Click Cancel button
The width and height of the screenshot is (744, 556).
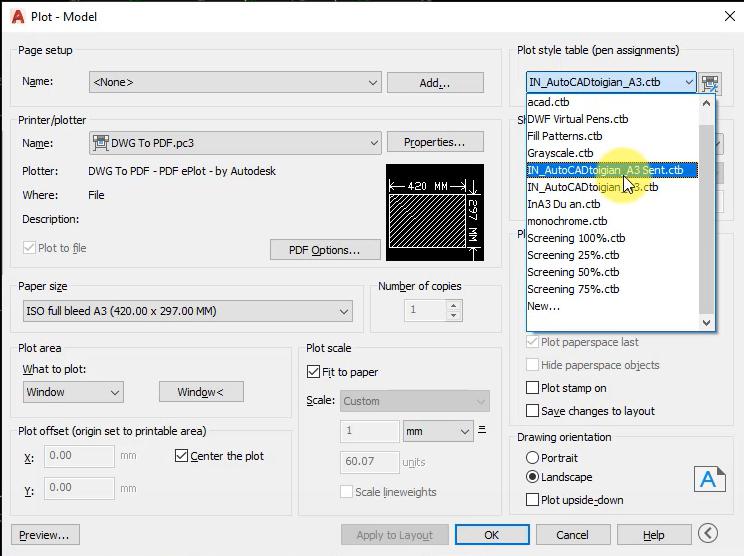(x=573, y=535)
